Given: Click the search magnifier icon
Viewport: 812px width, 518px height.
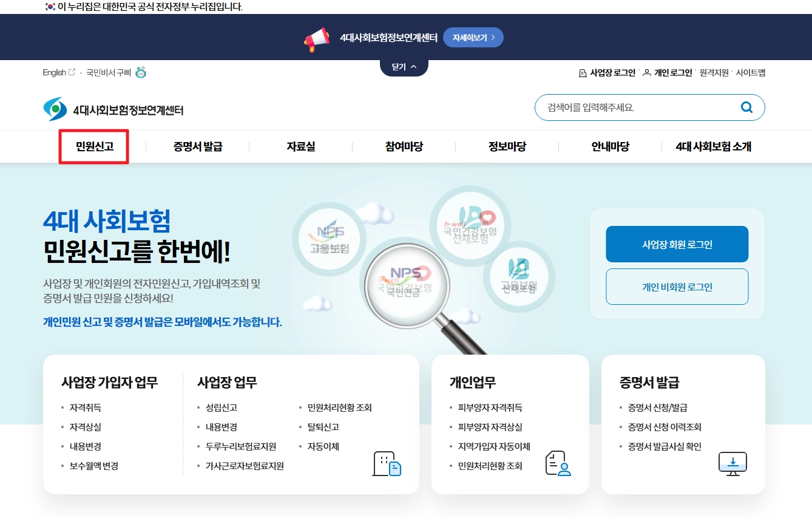Looking at the screenshot, I should point(746,107).
